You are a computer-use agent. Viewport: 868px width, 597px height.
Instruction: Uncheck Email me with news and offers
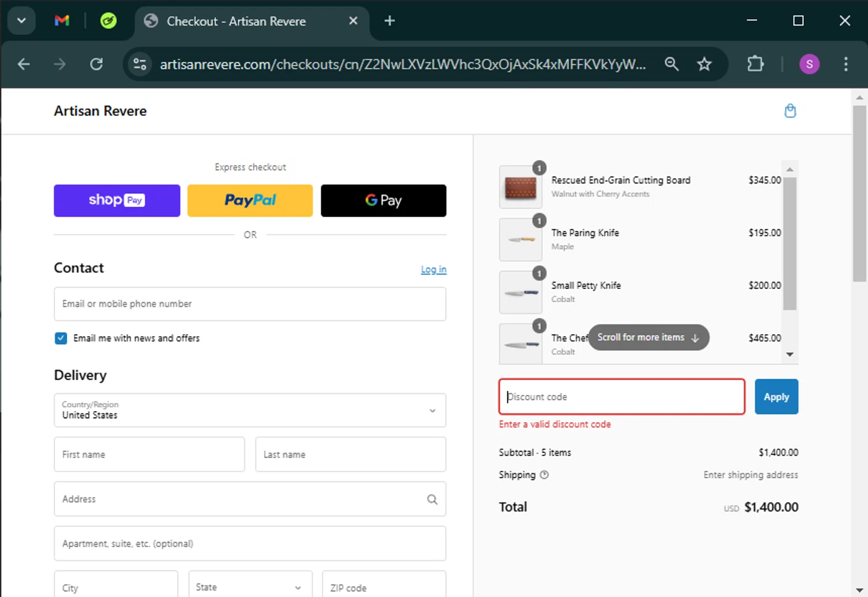pyautogui.click(x=61, y=338)
